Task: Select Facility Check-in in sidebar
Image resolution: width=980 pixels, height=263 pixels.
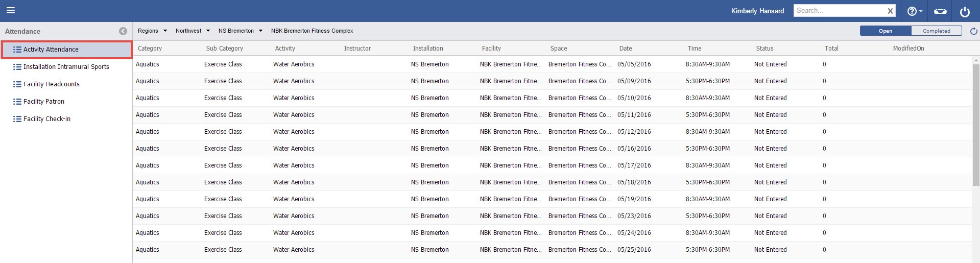Action: click(x=47, y=119)
